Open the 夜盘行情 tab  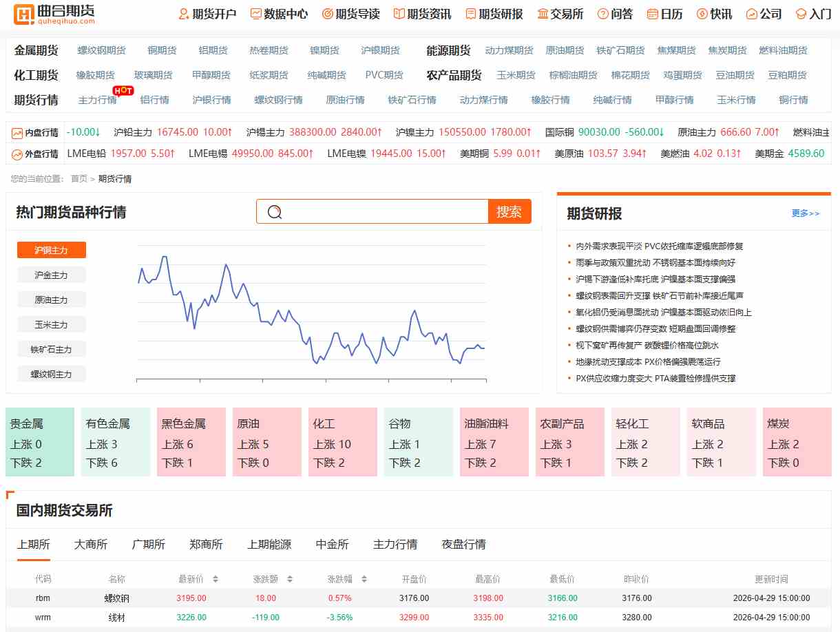464,545
